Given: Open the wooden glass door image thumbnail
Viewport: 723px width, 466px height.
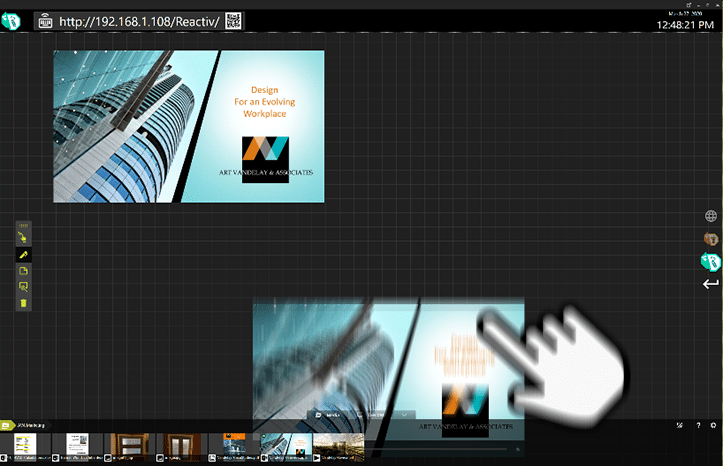Looking at the screenshot, I should (x=182, y=446).
